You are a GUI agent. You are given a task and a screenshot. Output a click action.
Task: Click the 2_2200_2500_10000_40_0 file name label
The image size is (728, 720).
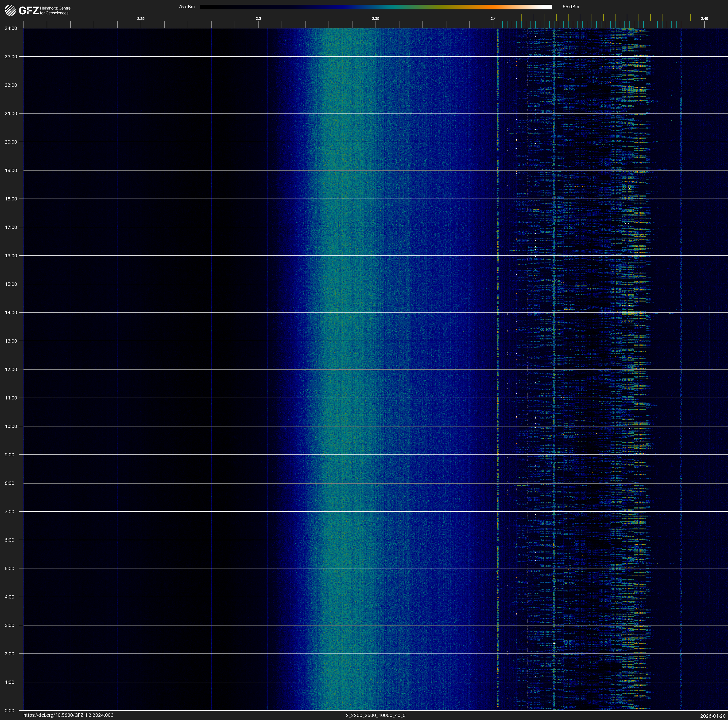(376, 715)
